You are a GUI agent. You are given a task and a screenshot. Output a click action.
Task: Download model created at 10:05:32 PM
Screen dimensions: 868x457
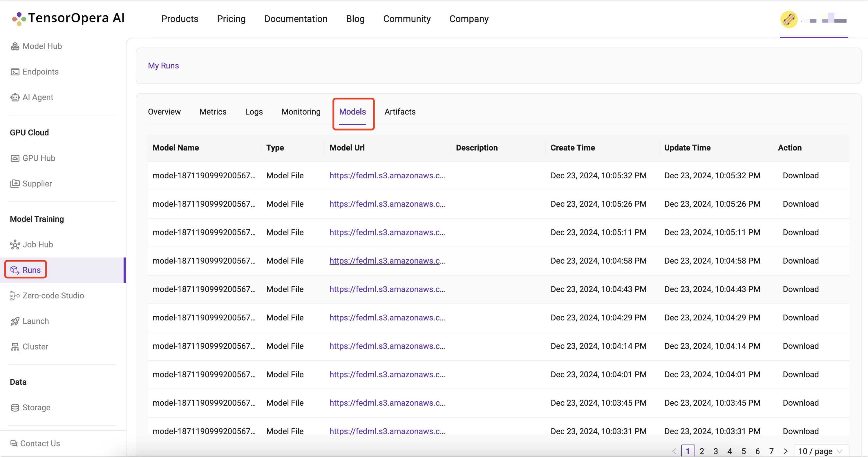point(800,176)
